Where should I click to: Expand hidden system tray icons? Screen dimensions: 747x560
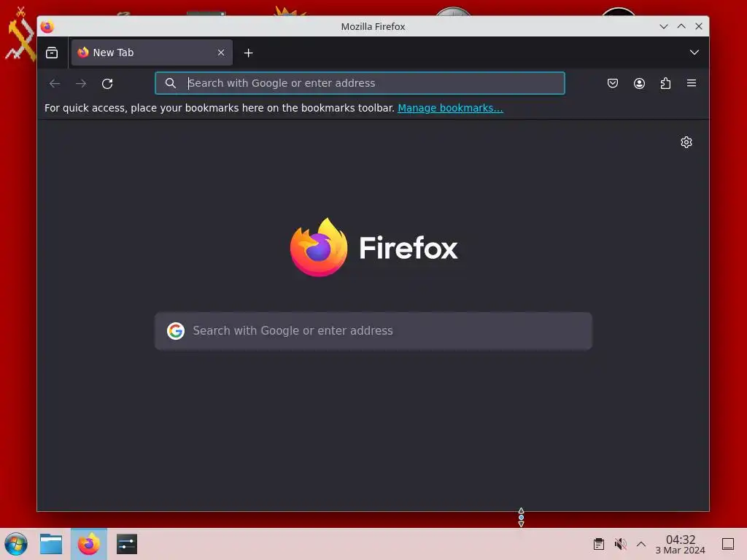(641, 544)
